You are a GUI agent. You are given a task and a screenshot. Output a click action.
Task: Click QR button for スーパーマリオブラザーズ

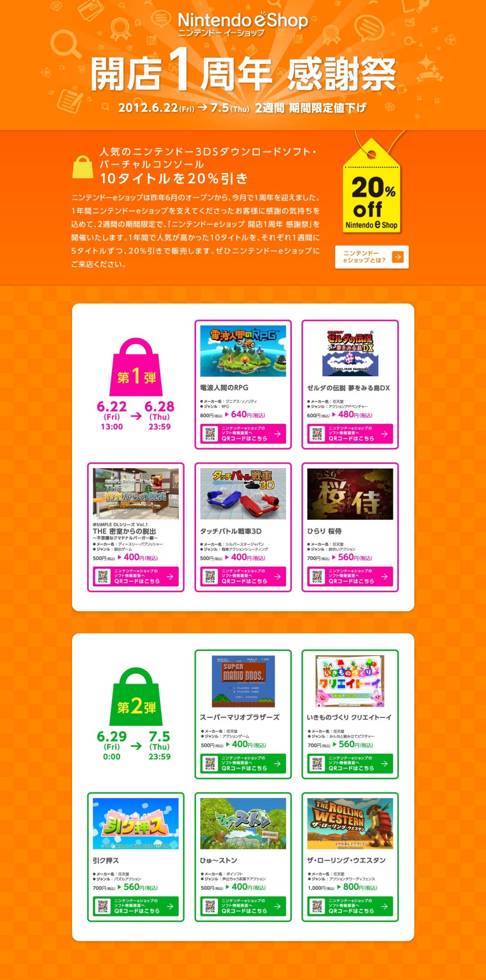(243, 763)
